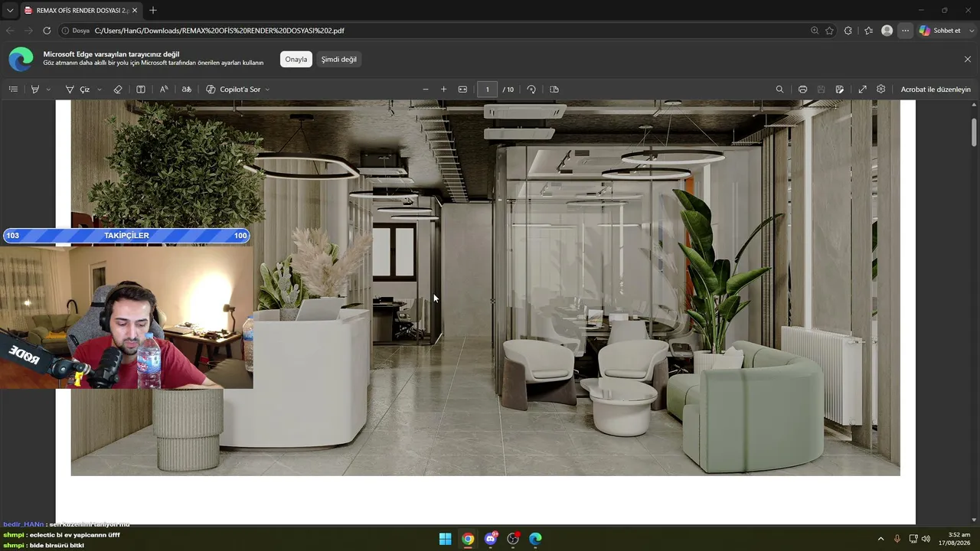980x551 pixels.
Task: Open Copilot Sohbet et chat
Action: pyautogui.click(x=939, y=31)
